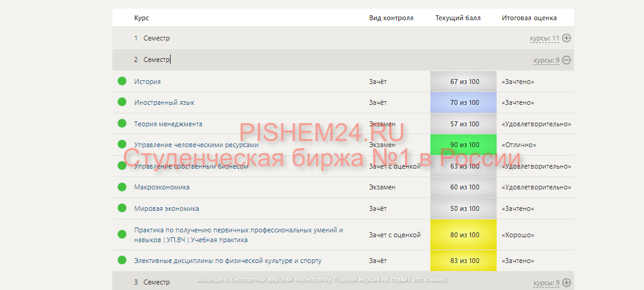
Task: Click the «курсы: 11» link in semester 1
Action: [545, 39]
